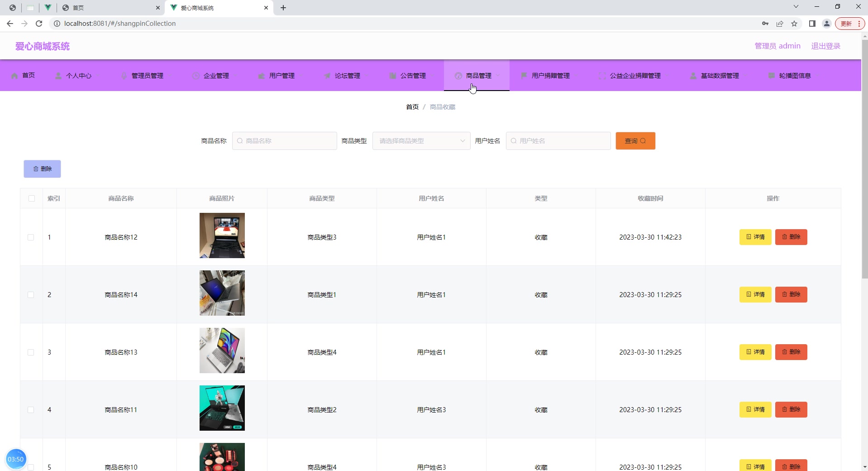Open the saved passwords key icon
The height and width of the screenshot is (471, 868).
pyautogui.click(x=765, y=24)
